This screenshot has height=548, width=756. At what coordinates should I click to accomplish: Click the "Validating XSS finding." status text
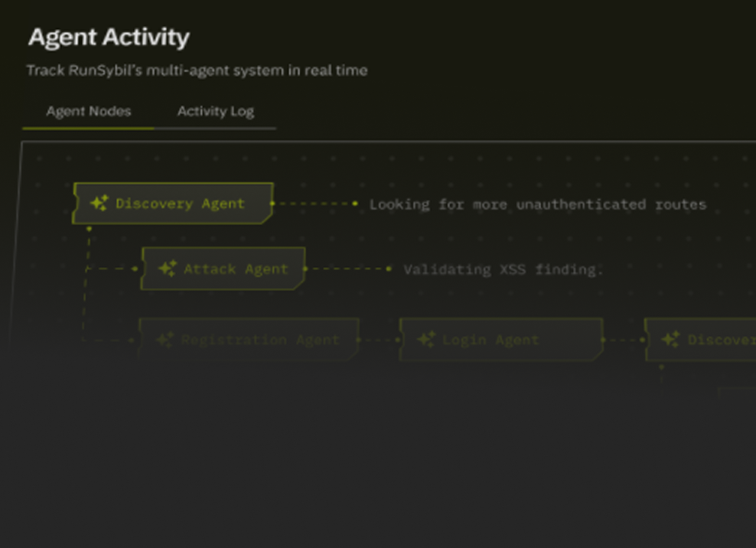click(x=503, y=269)
